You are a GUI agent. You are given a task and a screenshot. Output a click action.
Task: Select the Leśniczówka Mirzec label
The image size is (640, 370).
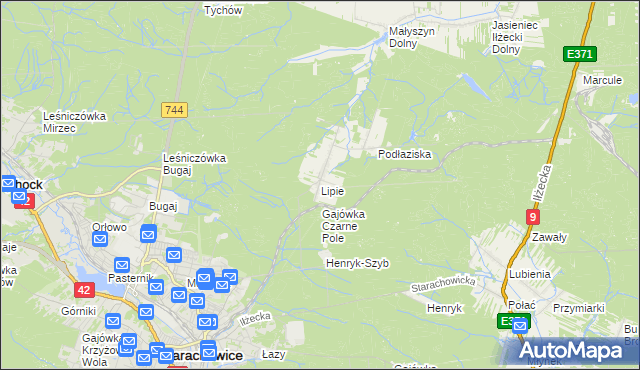click(74, 122)
